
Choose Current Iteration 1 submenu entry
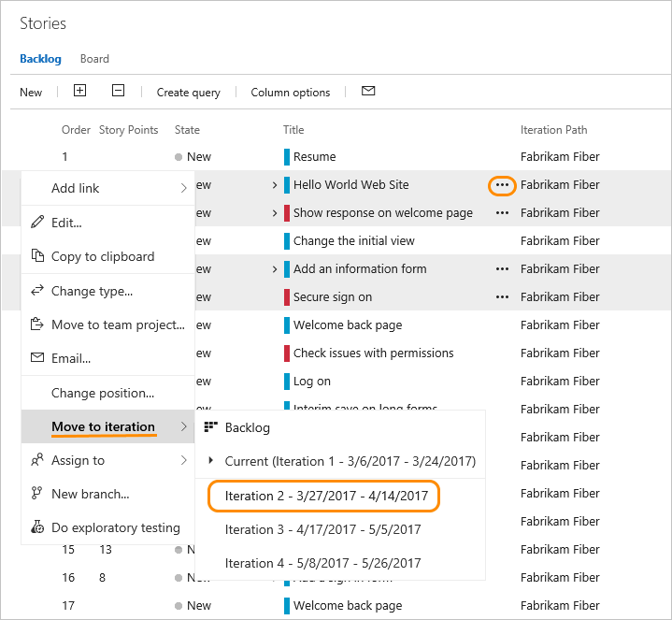[340, 461]
